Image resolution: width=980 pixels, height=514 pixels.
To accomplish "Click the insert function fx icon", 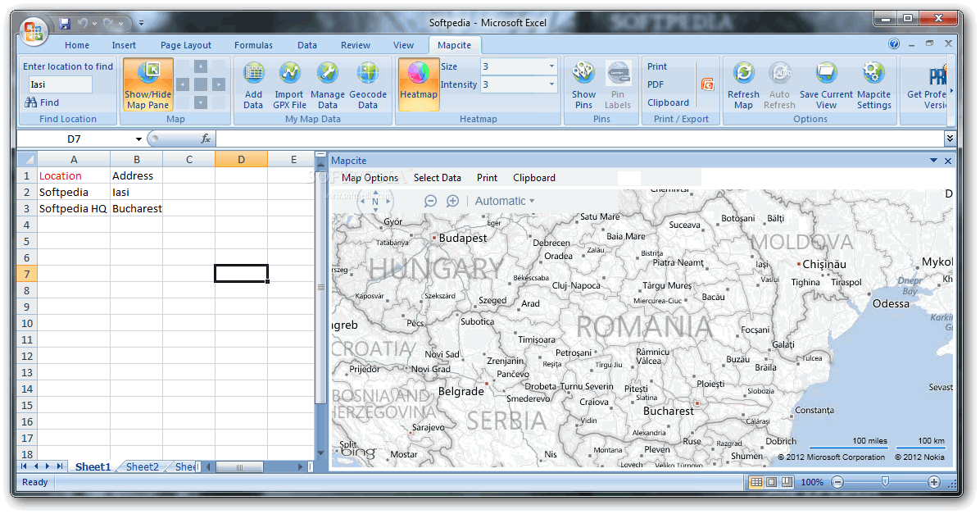I will (206, 139).
